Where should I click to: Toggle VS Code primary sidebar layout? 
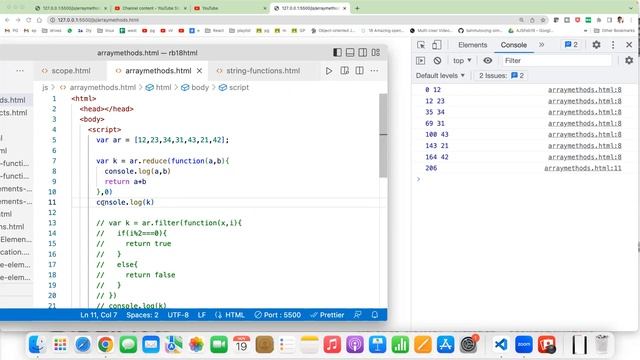[337, 53]
